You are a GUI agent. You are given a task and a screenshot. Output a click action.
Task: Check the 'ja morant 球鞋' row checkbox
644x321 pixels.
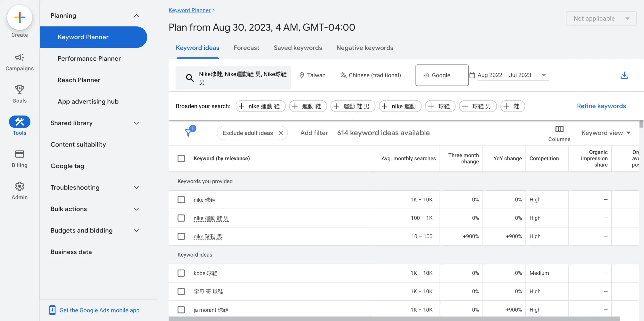pos(181,310)
